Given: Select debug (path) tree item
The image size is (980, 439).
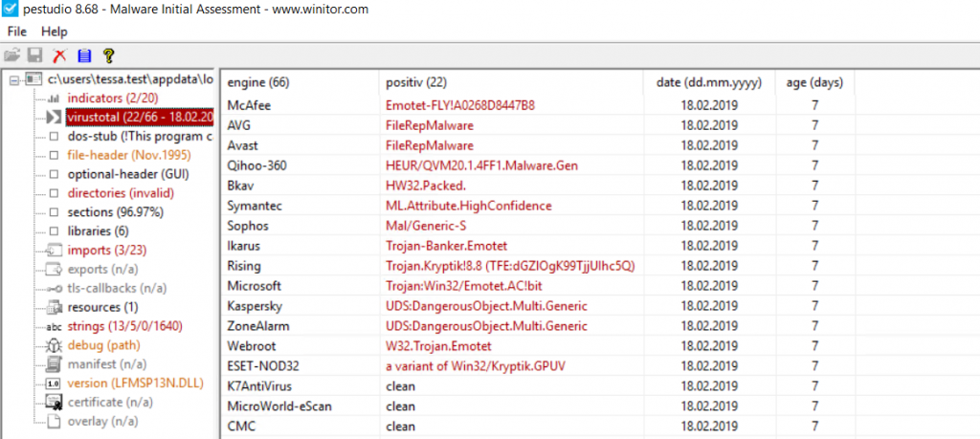Looking at the screenshot, I should pyautogui.click(x=103, y=345).
